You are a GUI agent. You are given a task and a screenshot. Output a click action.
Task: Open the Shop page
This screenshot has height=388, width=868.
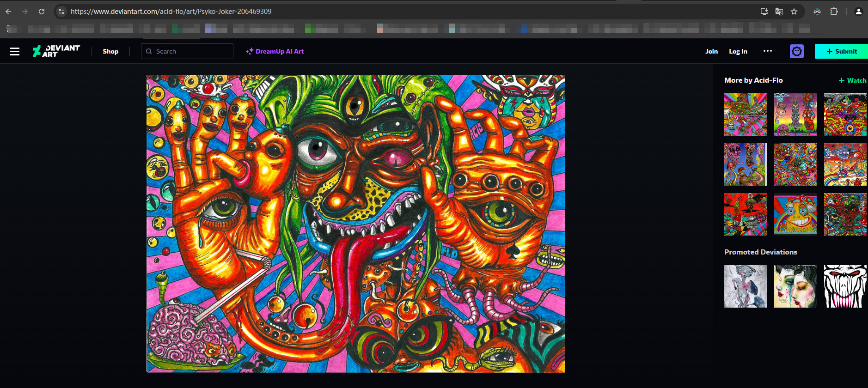[x=110, y=51]
